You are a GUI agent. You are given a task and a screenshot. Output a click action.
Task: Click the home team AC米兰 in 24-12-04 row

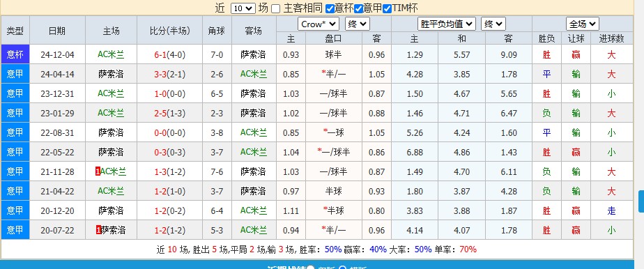pos(111,54)
